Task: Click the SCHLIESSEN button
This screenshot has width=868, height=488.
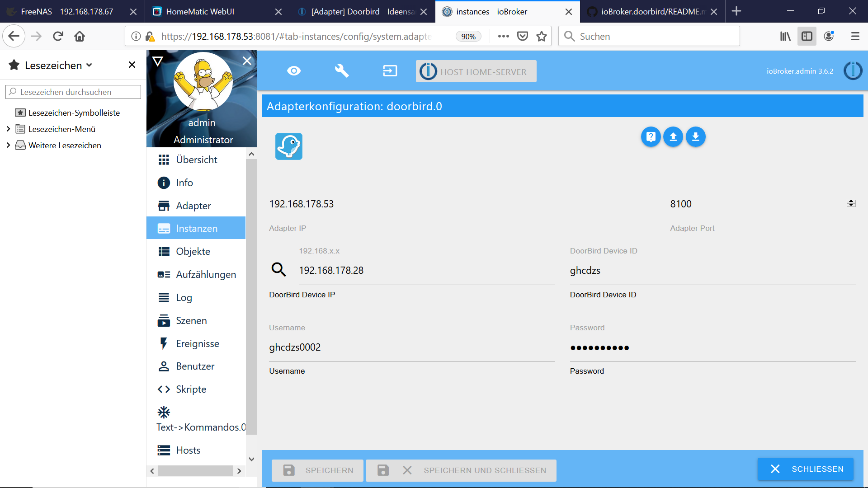Action: tap(806, 469)
